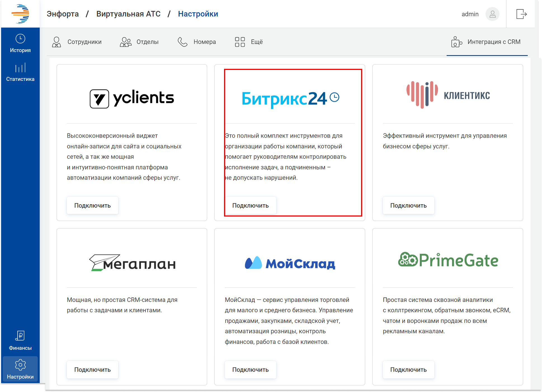Open the Ещё tab menu
This screenshot has height=392, width=542.
249,42
